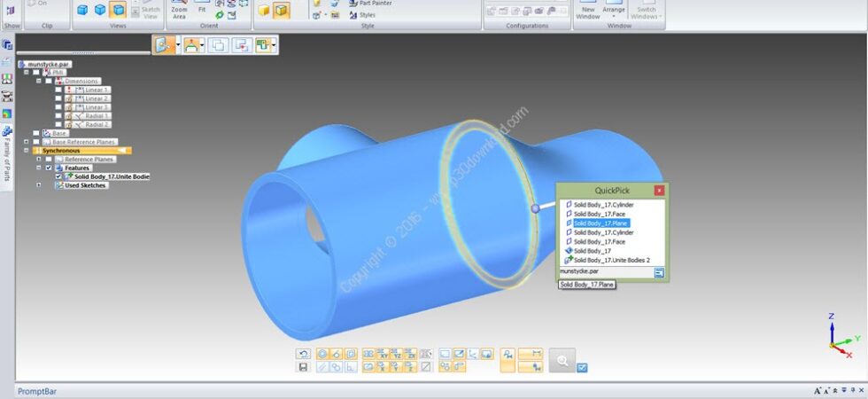Toggle the Features checkbox in tree
868x399 pixels.
49,168
